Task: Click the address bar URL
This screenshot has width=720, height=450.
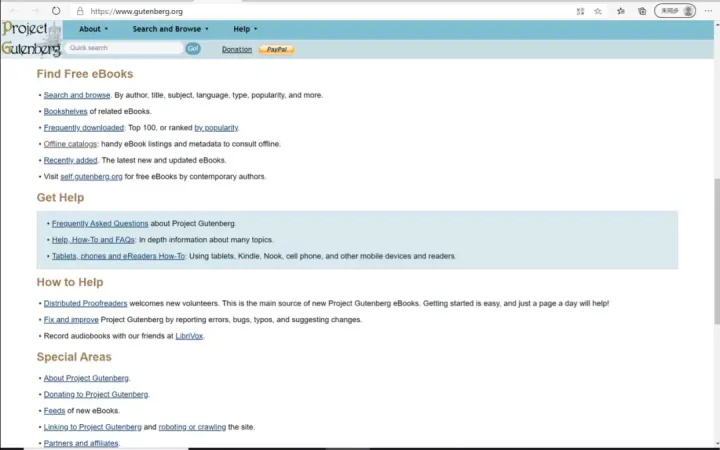Action: coord(136,11)
